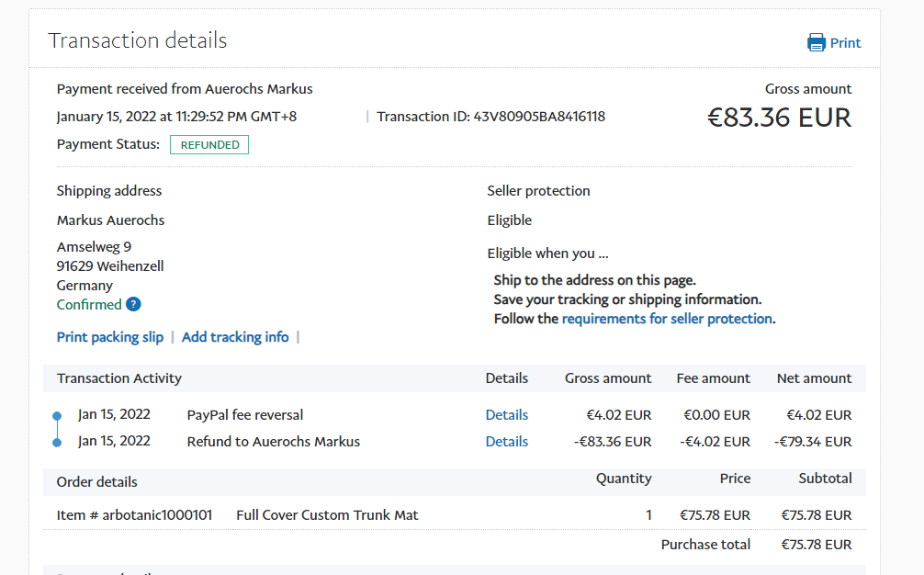View Details for PayPal fee reversal
Screen dimensions: 924x575
click(507, 415)
